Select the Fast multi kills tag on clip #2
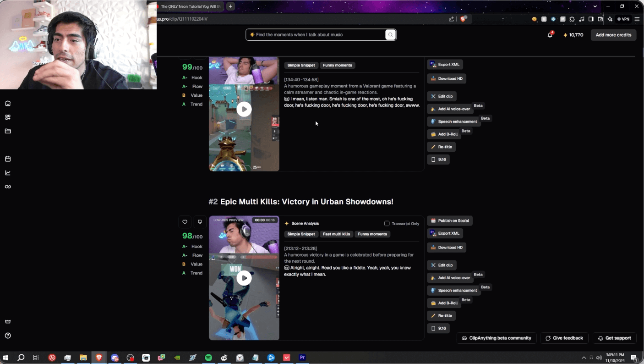 [x=337, y=234]
